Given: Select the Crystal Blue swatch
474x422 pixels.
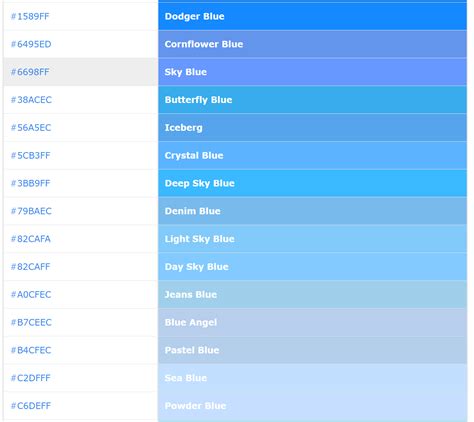Looking at the screenshot, I should point(312,155).
